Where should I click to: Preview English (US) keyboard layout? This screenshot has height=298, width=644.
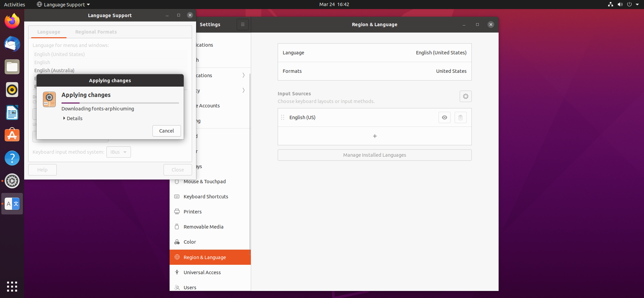pyautogui.click(x=445, y=117)
